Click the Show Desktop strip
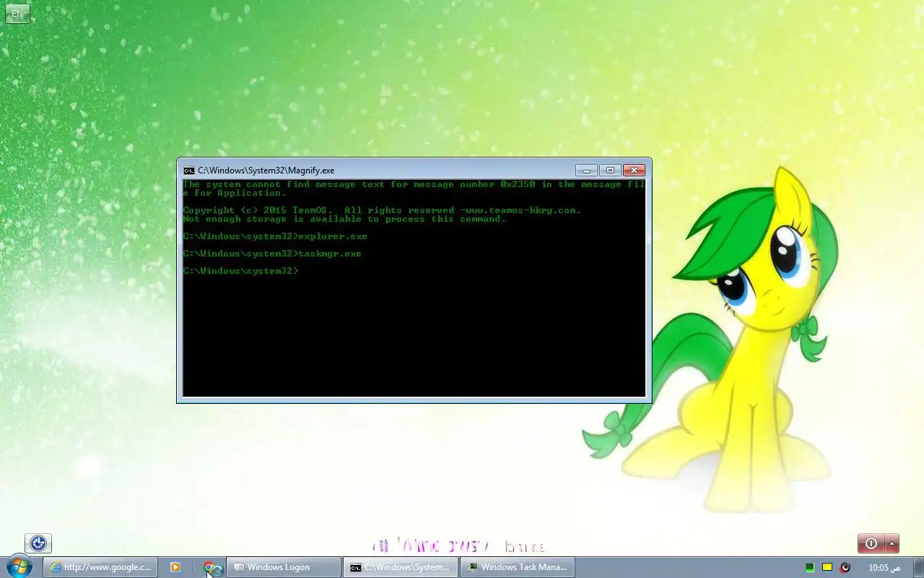Viewport: 924px width, 578px height. [918, 567]
